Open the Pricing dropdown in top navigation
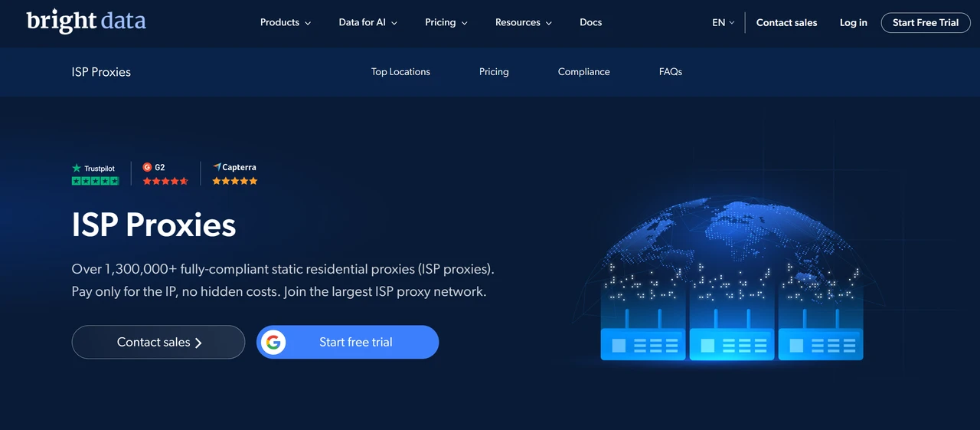The image size is (980, 430). point(447,22)
